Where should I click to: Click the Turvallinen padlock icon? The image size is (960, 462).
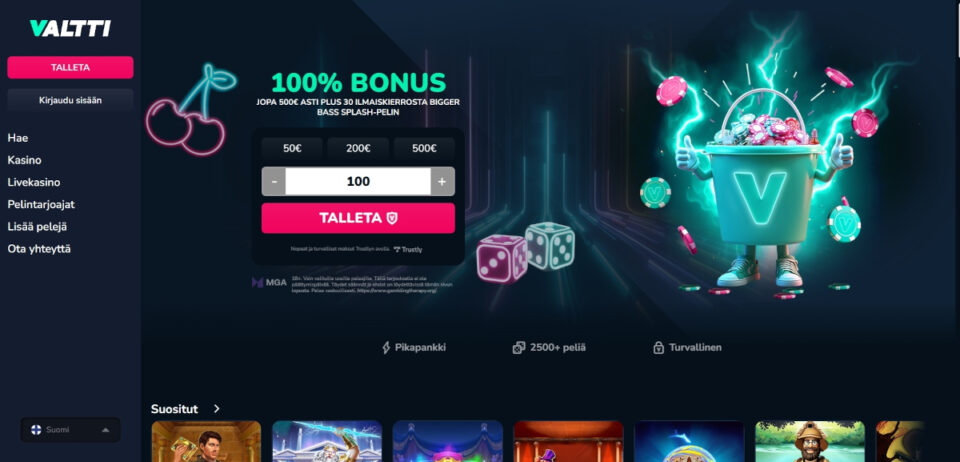[x=658, y=348]
